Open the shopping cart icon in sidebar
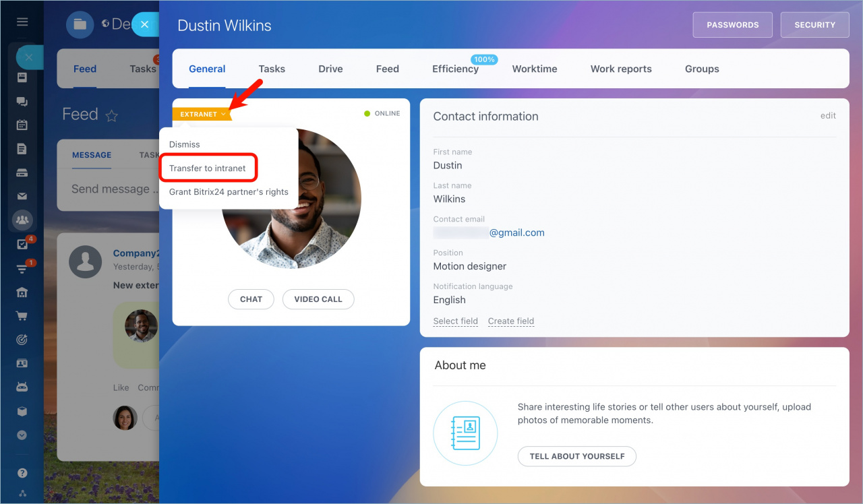Viewport: 863px width, 504px height. (x=22, y=316)
